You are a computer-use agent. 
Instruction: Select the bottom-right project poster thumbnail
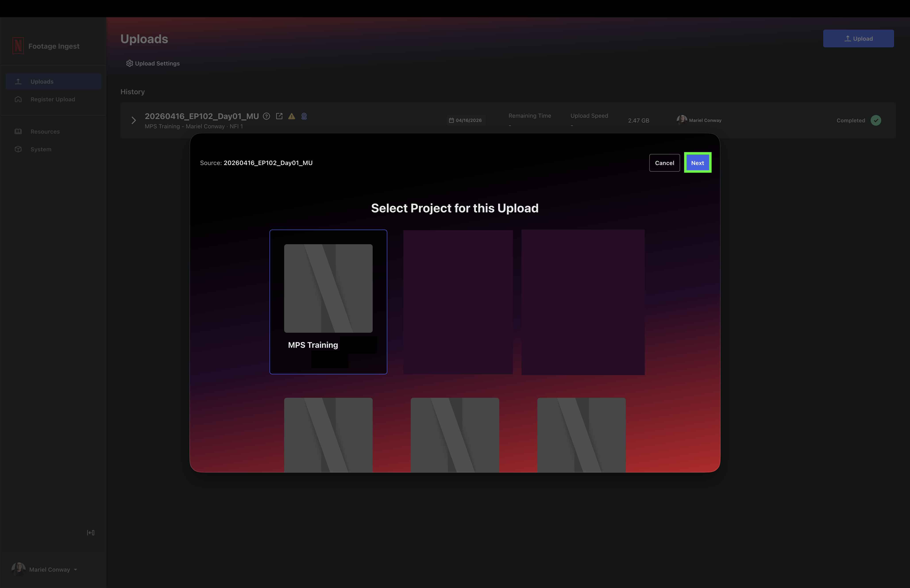click(581, 435)
